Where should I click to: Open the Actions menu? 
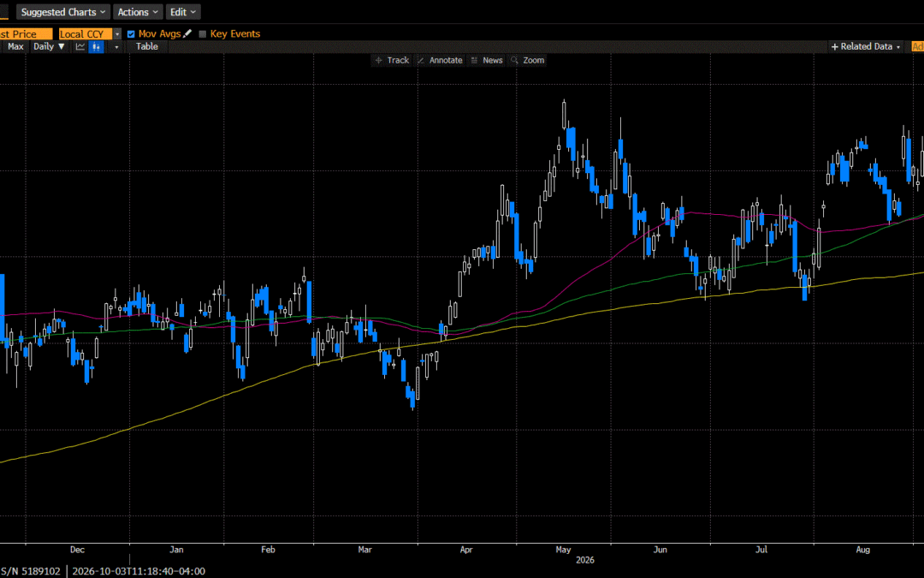tap(137, 12)
